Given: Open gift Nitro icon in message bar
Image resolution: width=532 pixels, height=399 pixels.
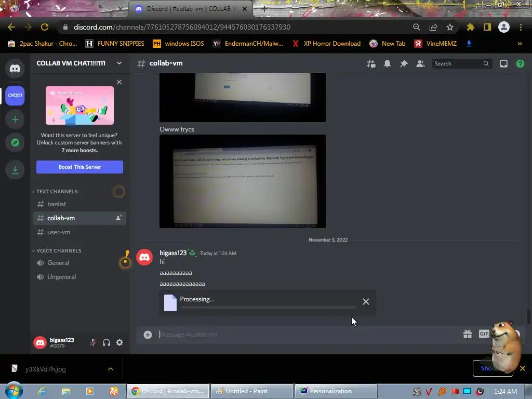Looking at the screenshot, I should click(x=468, y=334).
